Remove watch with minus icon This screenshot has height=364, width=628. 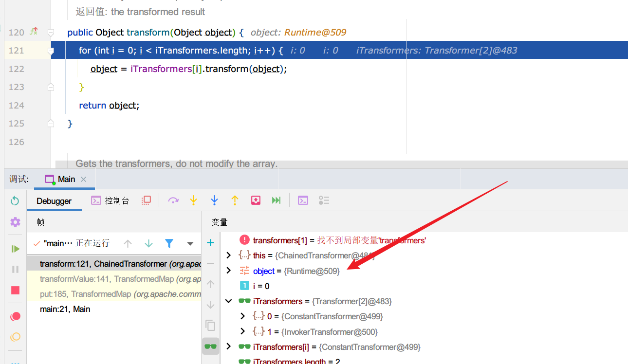coord(210,263)
